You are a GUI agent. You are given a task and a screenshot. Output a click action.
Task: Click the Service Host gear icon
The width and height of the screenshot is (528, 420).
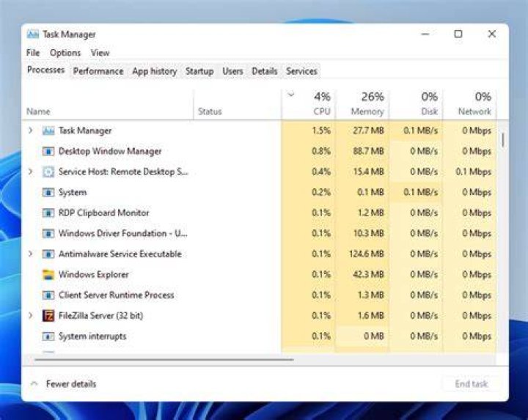tap(48, 172)
